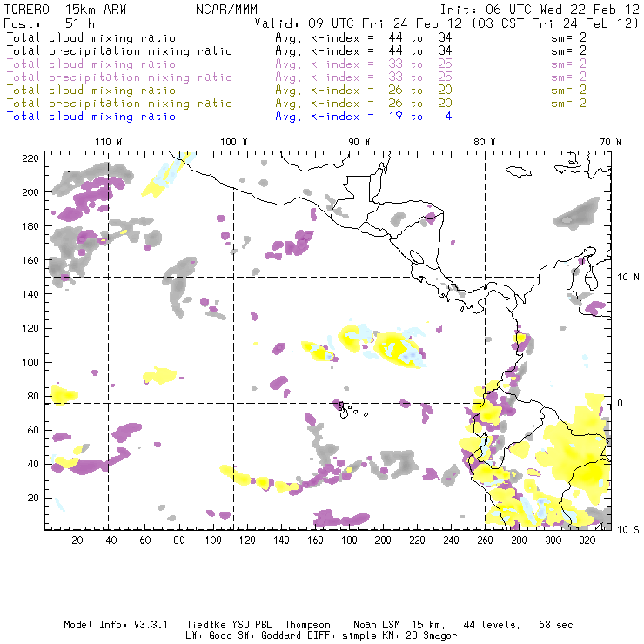
Task: Select the "(03 CST Fri 24 Feb 12)" local time text
Action: (555, 23)
